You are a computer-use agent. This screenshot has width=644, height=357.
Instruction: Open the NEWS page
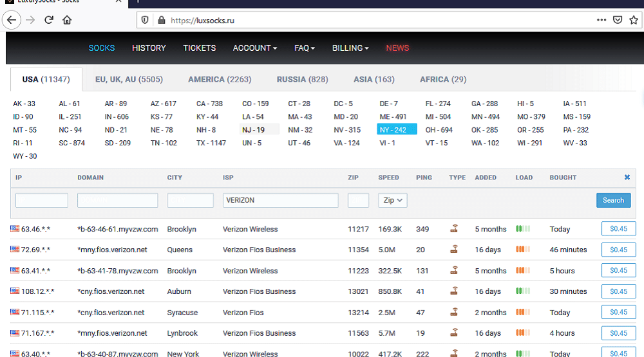click(x=397, y=48)
